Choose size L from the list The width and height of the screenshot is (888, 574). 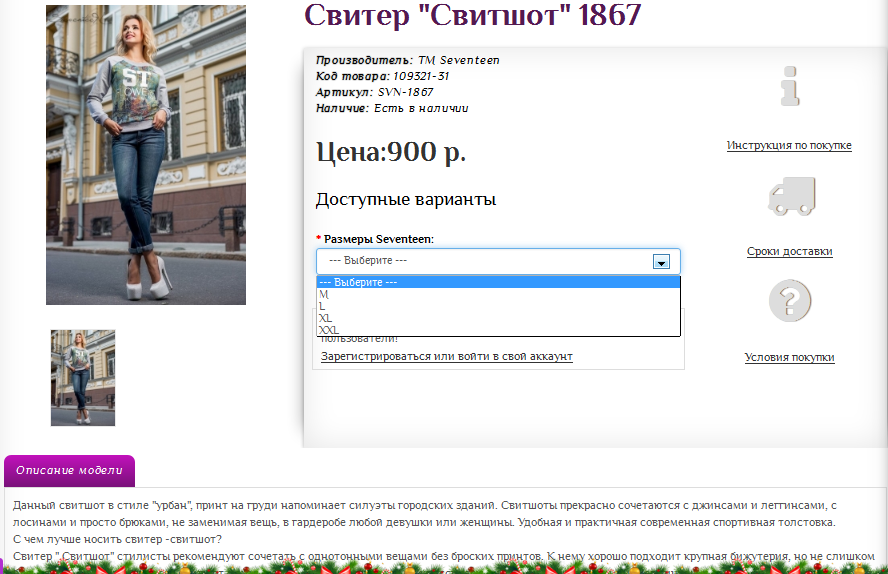click(x=498, y=306)
